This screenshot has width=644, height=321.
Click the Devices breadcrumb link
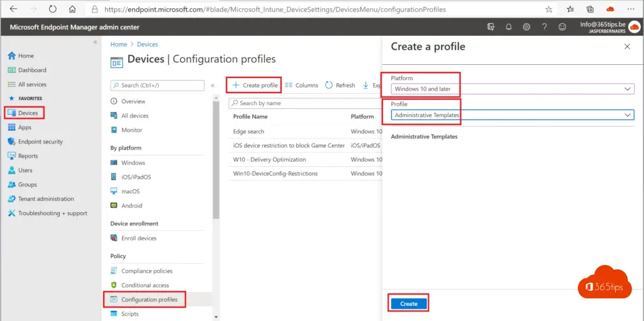[147, 45]
